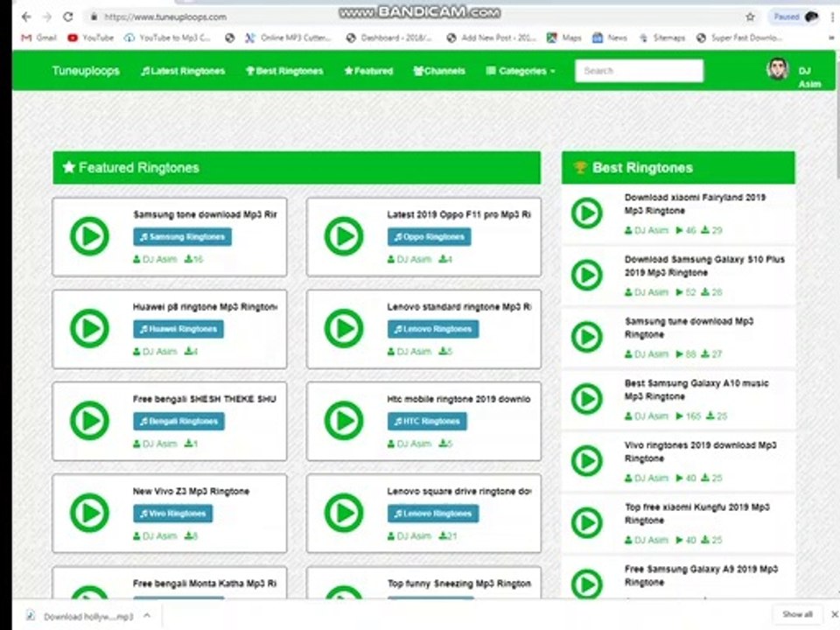Play Download xiaomi Fairyland 2019 ringtone
Image resolution: width=840 pixels, height=630 pixels.
587,213
